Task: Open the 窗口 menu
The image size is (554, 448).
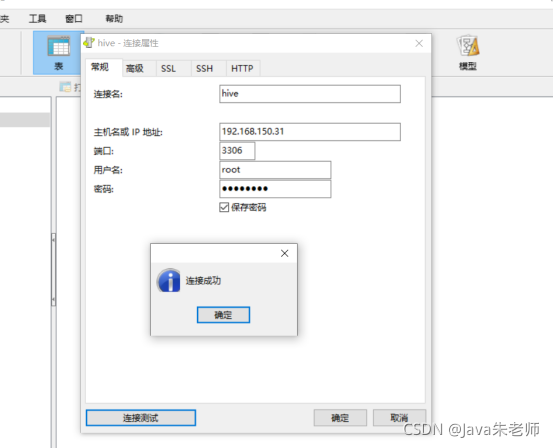Action: coord(74,18)
